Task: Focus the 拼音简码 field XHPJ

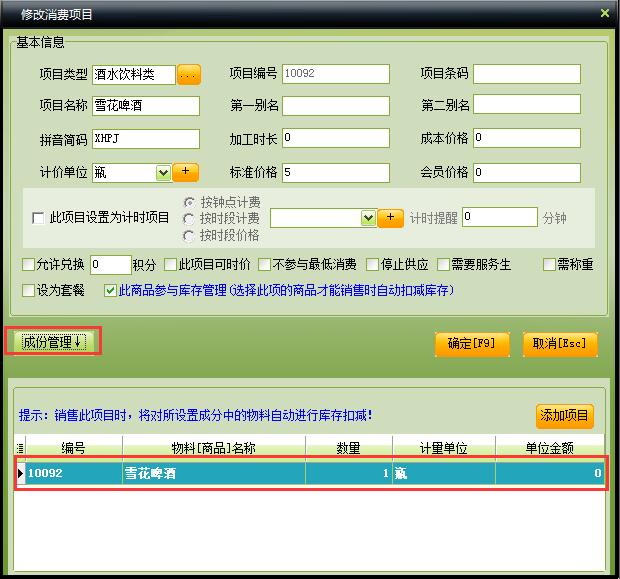Action: [x=146, y=139]
